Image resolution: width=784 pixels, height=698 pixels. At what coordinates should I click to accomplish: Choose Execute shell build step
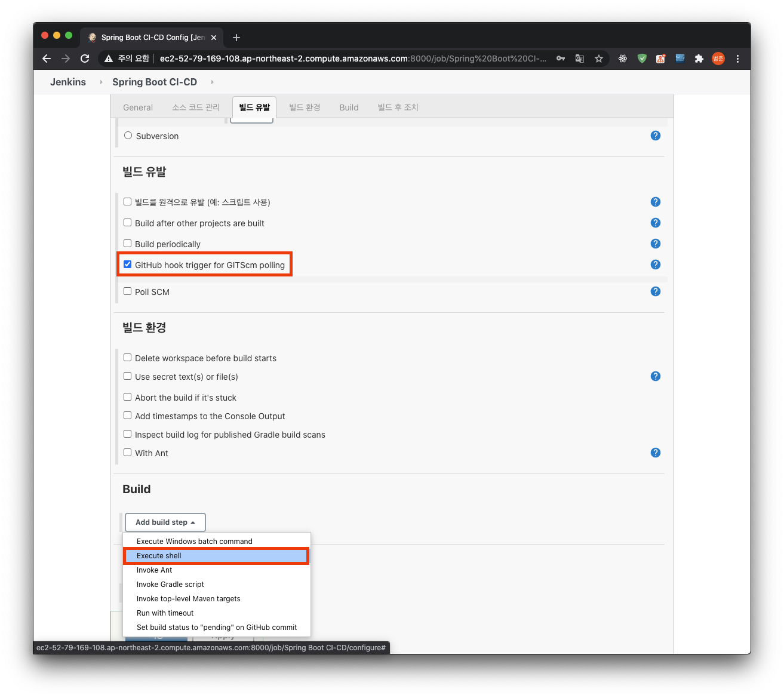pyautogui.click(x=216, y=556)
